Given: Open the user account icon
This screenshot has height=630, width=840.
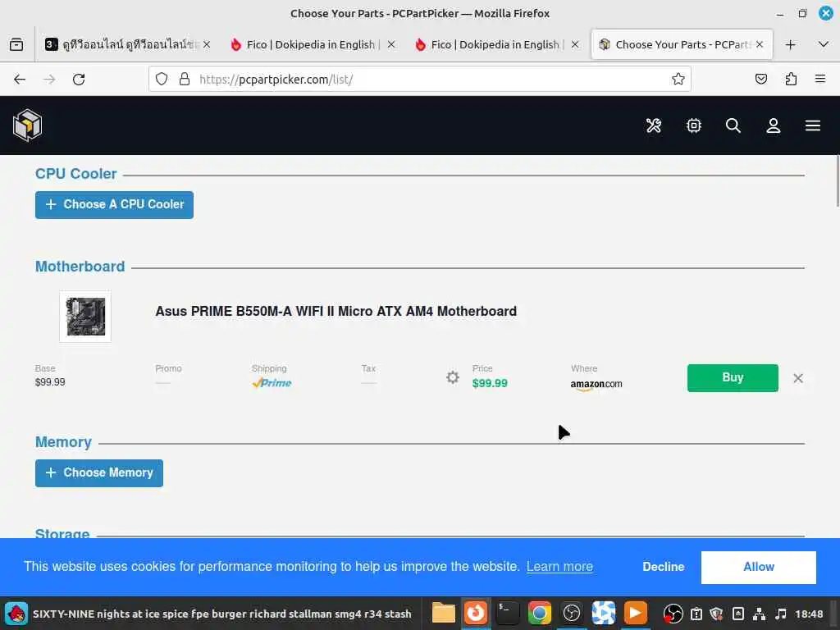Looking at the screenshot, I should point(773,126).
